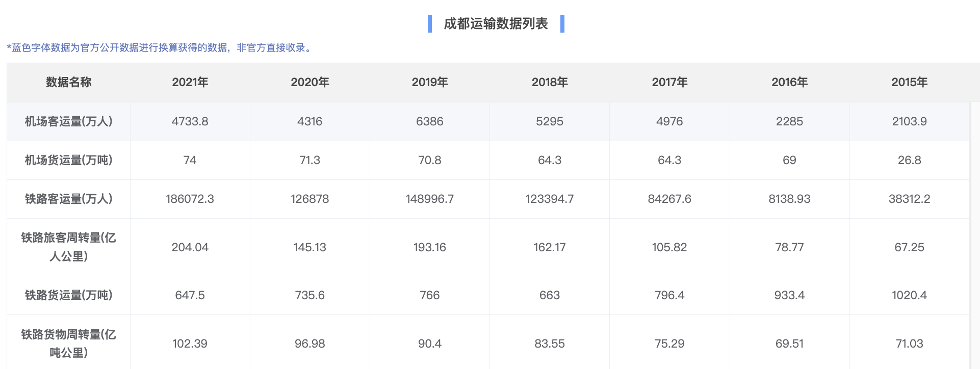The width and height of the screenshot is (980, 369).
Task: Click the 186072.3 cell
Action: (190, 199)
